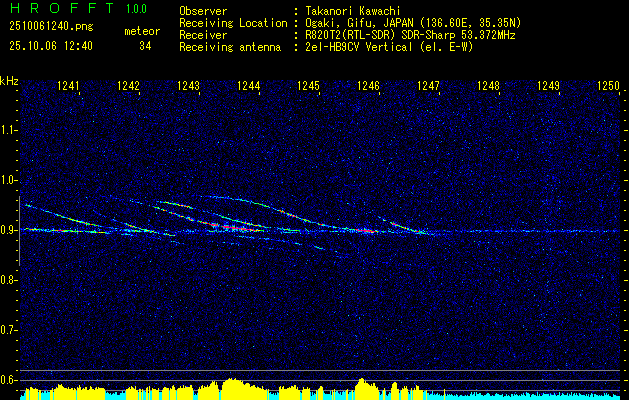Click the Observer label
Viewport: 629px width, 400px height.
click(203, 11)
